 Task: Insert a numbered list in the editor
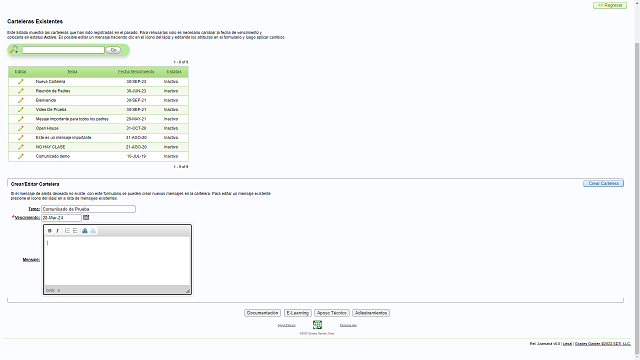[x=67, y=231]
